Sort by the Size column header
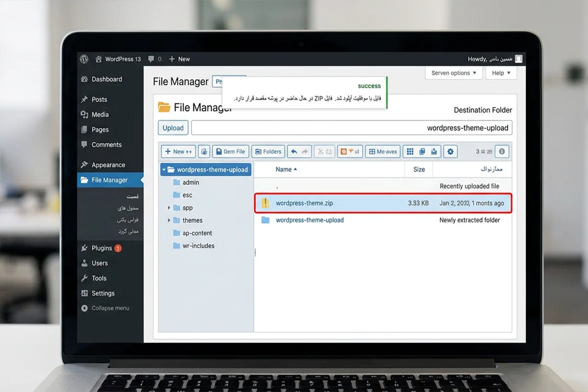Viewport: 588px width, 392px height. pos(419,169)
